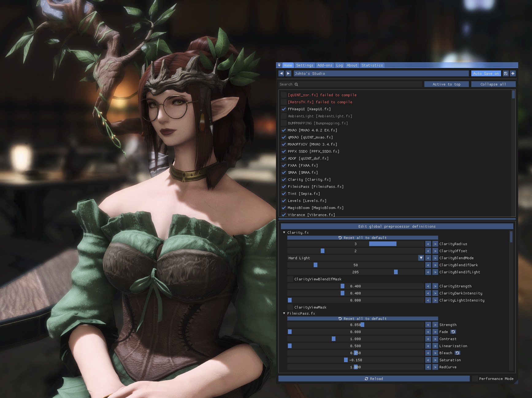This screenshot has width=532, height=398.
Task: Open the Statistics tab
Action: click(x=372, y=65)
